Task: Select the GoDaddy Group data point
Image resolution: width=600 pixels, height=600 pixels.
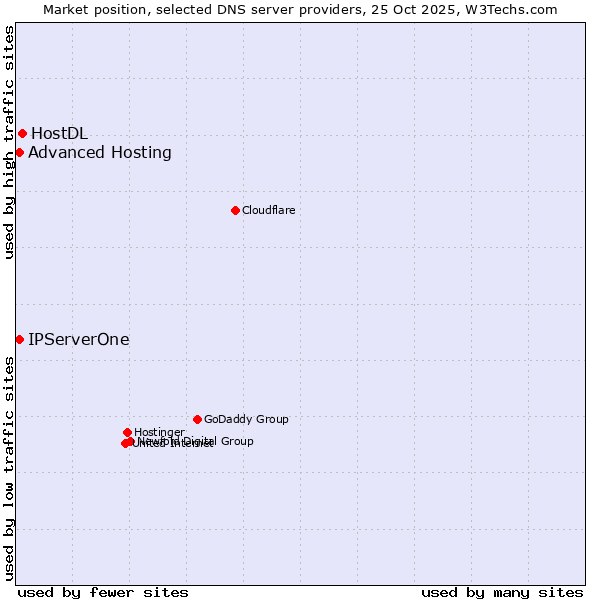Action: (x=197, y=419)
